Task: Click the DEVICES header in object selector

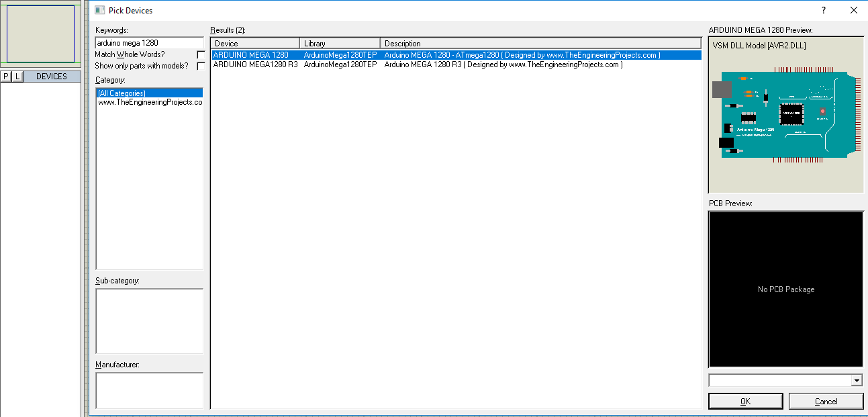Action: click(x=52, y=77)
